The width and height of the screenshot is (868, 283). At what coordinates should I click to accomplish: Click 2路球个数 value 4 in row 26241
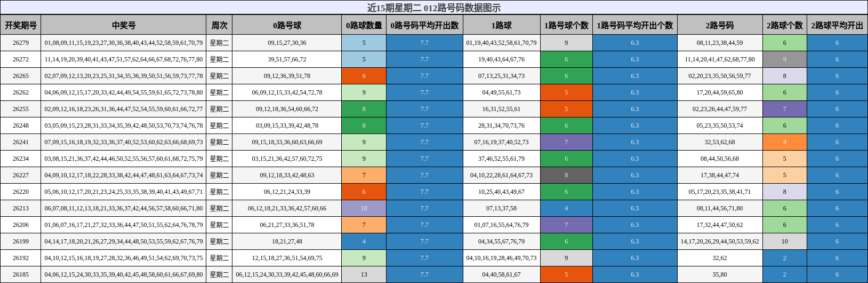[x=784, y=142]
